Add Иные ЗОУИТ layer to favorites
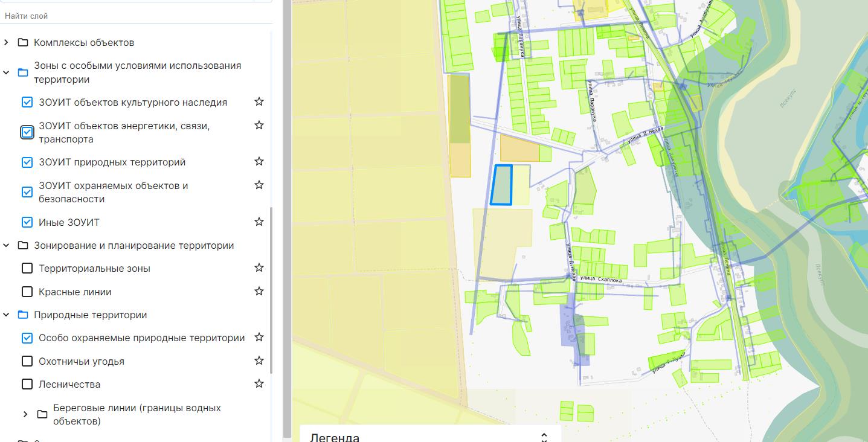868x442 pixels. (259, 222)
